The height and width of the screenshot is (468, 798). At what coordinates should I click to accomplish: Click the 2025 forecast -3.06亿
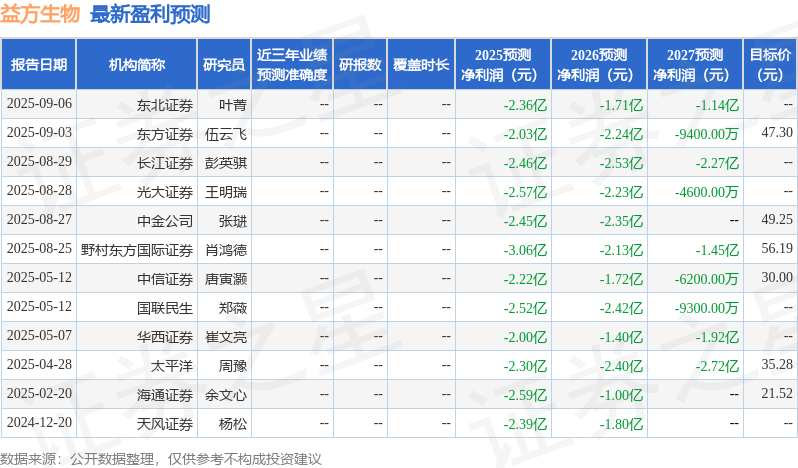[x=525, y=250]
